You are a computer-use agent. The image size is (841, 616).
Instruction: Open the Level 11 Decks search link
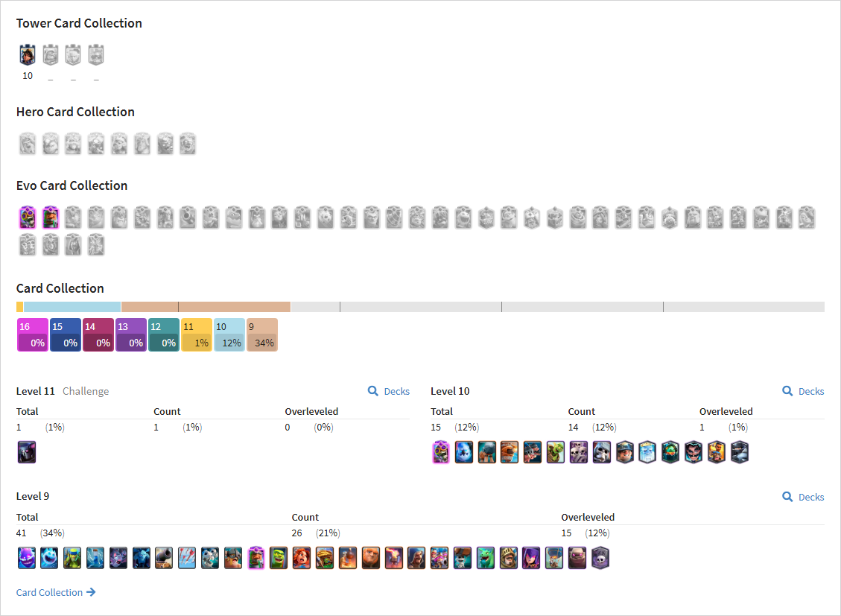point(388,391)
